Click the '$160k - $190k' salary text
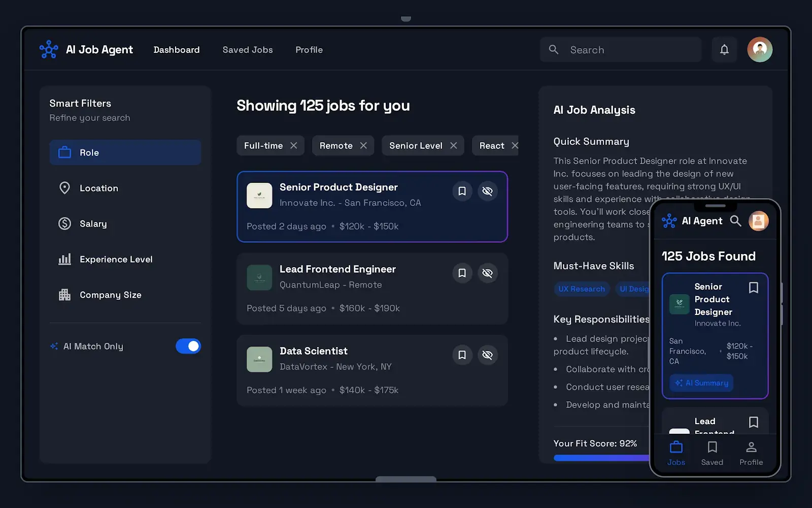Image resolution: width=812 pixels, height=508 pixels. click(x=369, y=308)
